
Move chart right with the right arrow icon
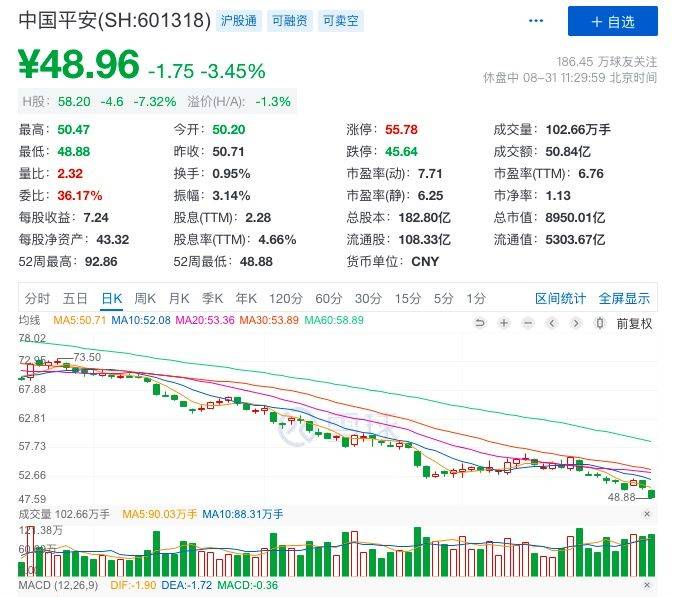[576, 322]
